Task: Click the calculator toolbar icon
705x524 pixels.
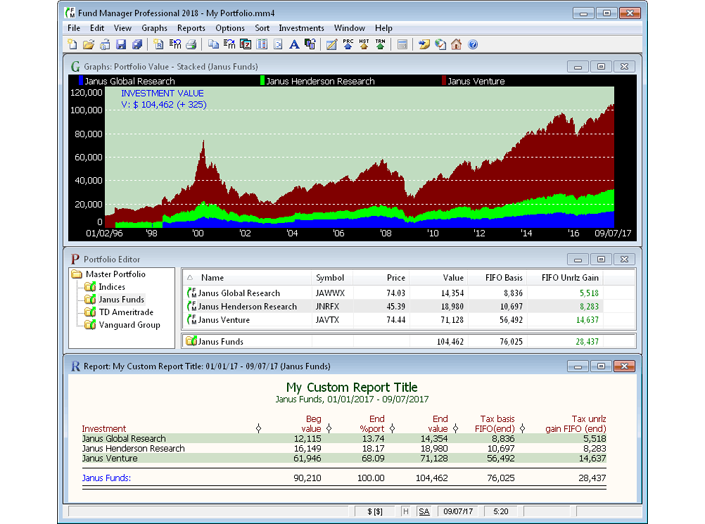Action: [x=402, y=44]
